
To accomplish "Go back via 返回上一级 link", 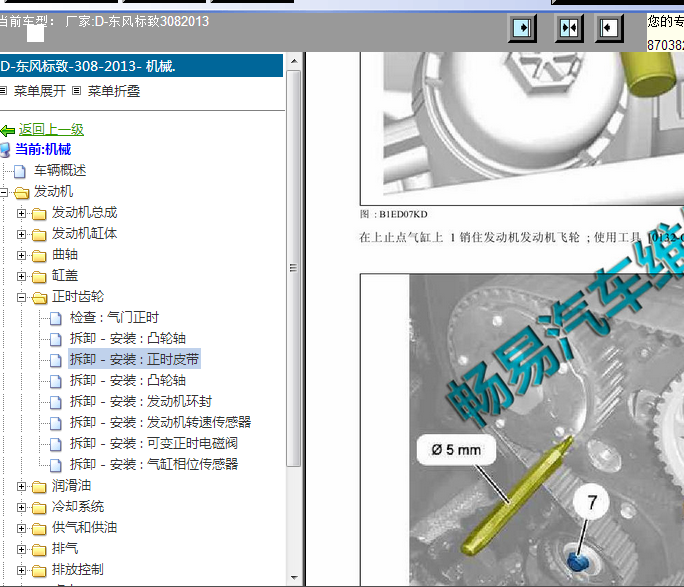I will pyautogui.click(x=51, y=130).
